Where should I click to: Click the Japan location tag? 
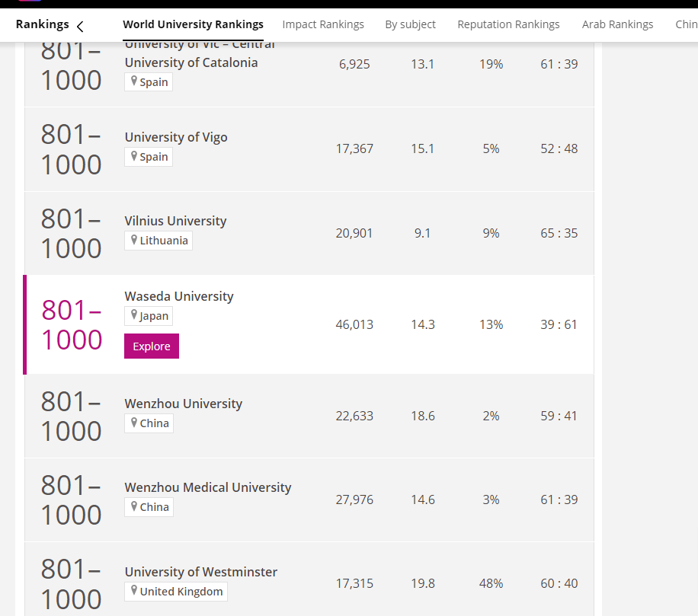pyautogui.click(x=149, y=316)
